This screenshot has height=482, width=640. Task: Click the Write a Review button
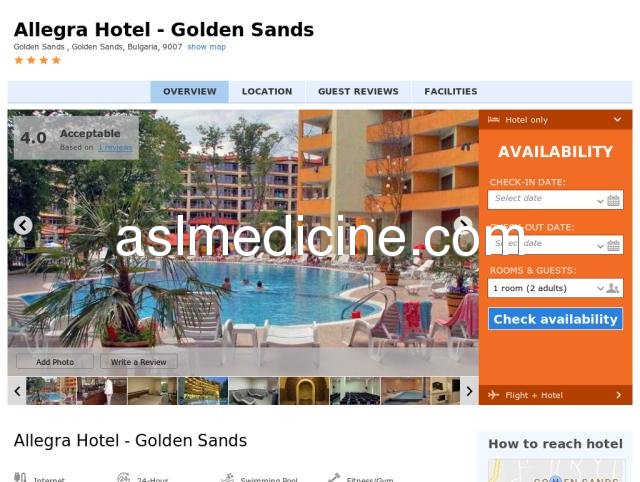click(139, 362)
